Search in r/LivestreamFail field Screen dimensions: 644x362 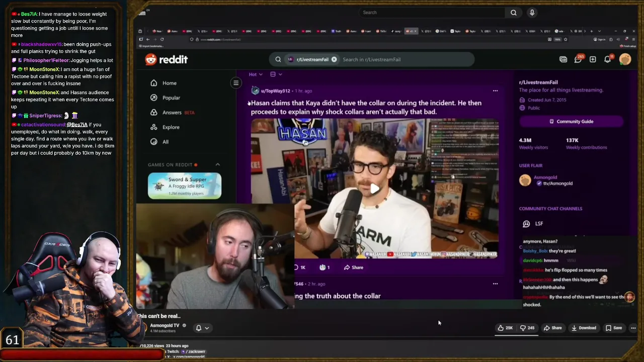371,59
